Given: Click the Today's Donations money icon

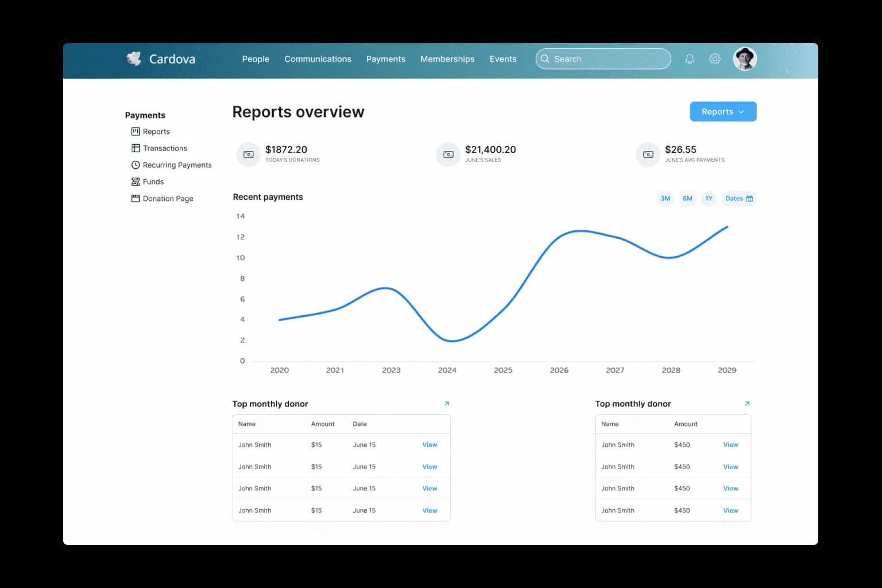Looking at the screenshot, I should pyautogui.click(x=249, y=154).
